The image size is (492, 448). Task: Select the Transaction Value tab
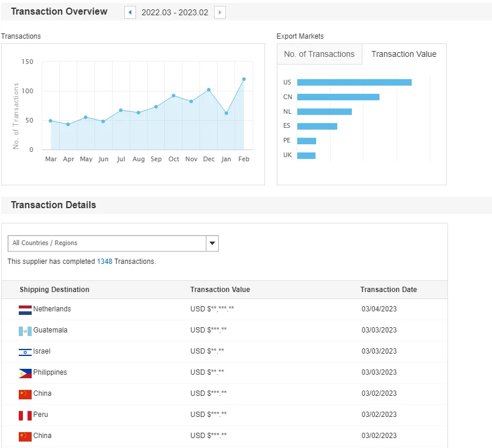point(404,54)
